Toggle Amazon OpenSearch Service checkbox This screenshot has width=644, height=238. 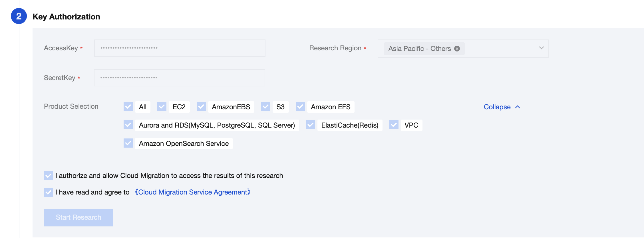pyautogui.click(x=128, y=143)
